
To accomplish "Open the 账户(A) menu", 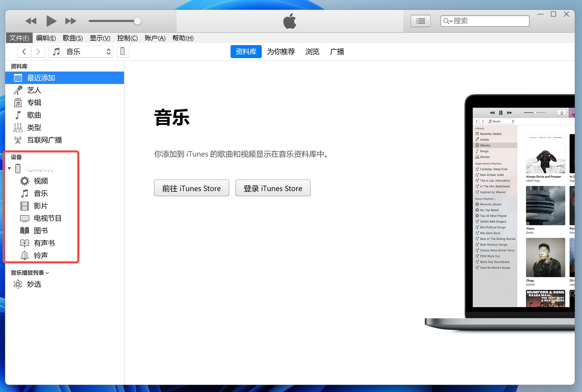I will coord(155,38).
